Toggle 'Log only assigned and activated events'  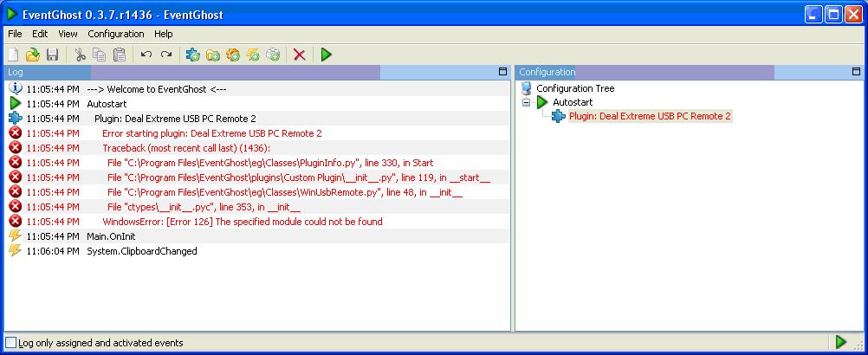[11, 343]
